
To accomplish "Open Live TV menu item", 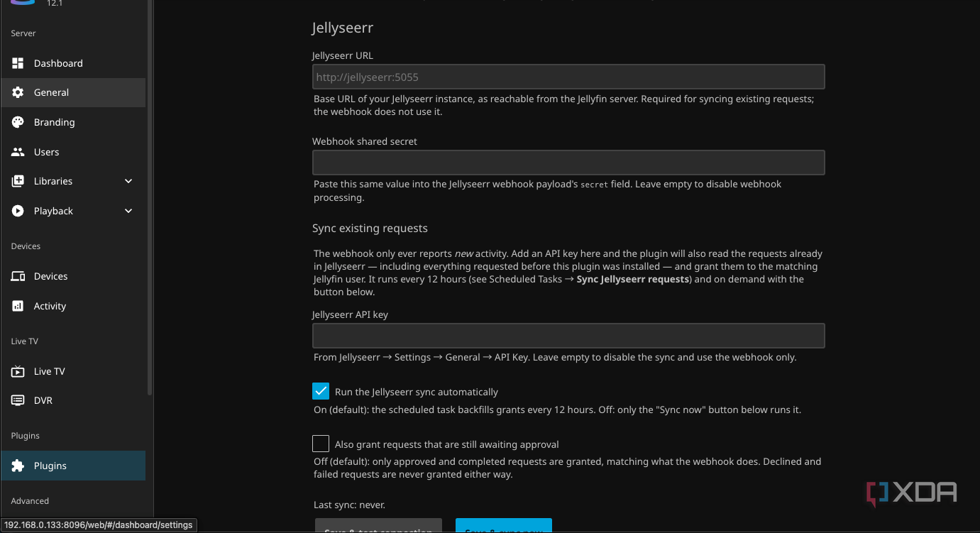I will (73, 371).
